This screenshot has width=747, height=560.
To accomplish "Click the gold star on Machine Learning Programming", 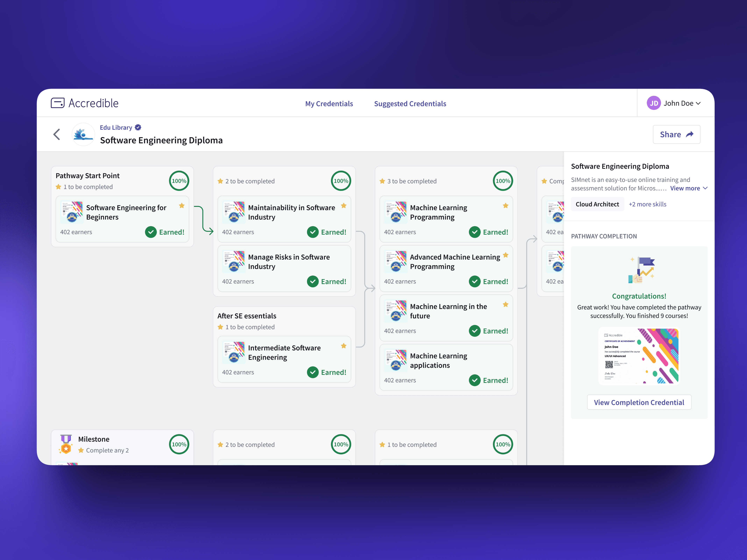I will tap(505, 206).
